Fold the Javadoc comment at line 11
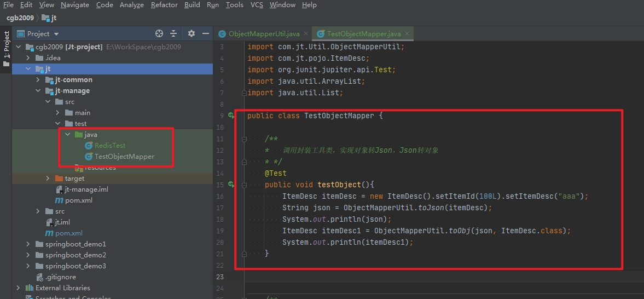The height and width of the screenshot is (299, 644). [x=244, y=139]
